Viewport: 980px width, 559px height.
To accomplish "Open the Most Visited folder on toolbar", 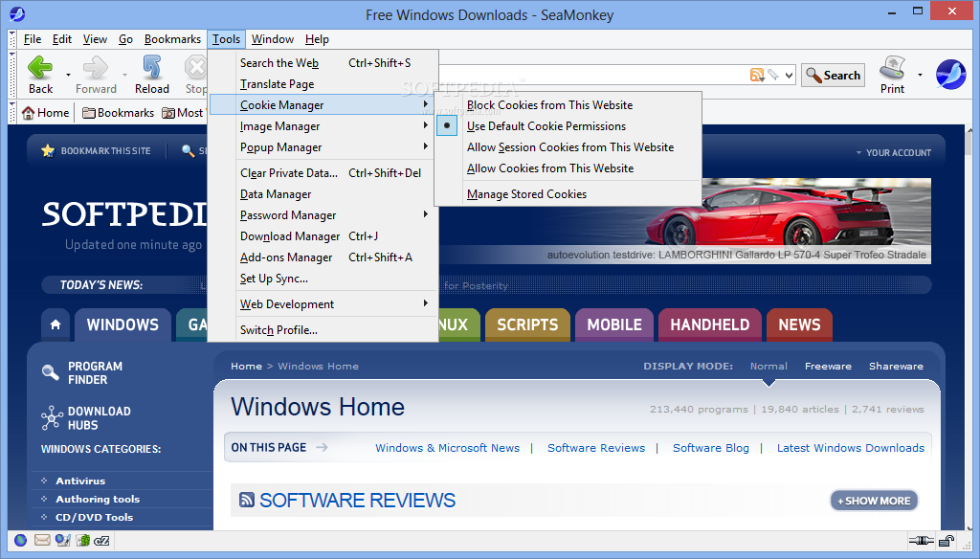I will (183, 113).
